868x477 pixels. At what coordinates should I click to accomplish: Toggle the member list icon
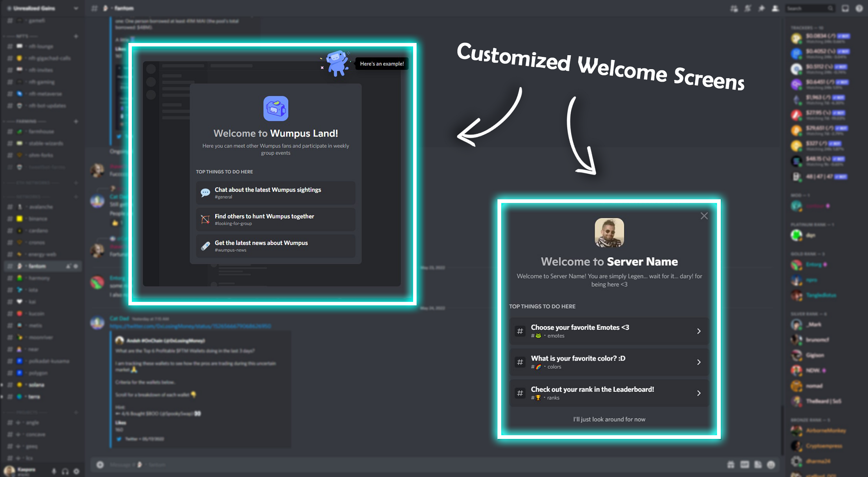point(775,8)
